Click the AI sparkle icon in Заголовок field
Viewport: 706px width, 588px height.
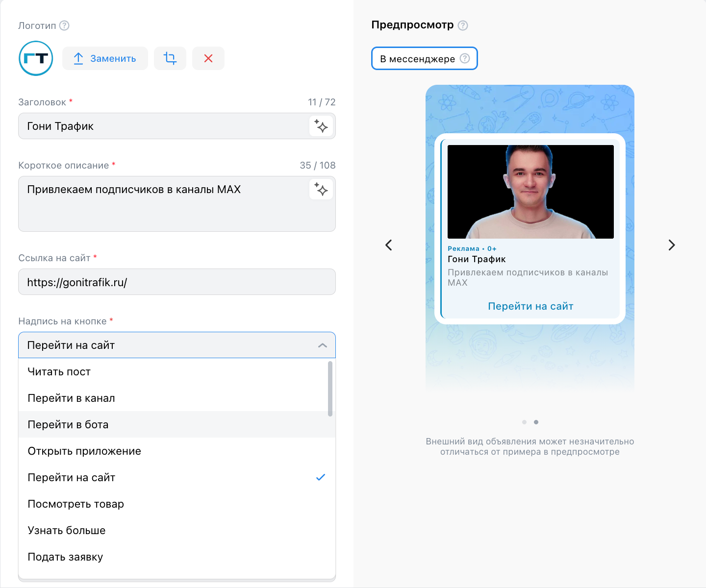pos(321,126)
